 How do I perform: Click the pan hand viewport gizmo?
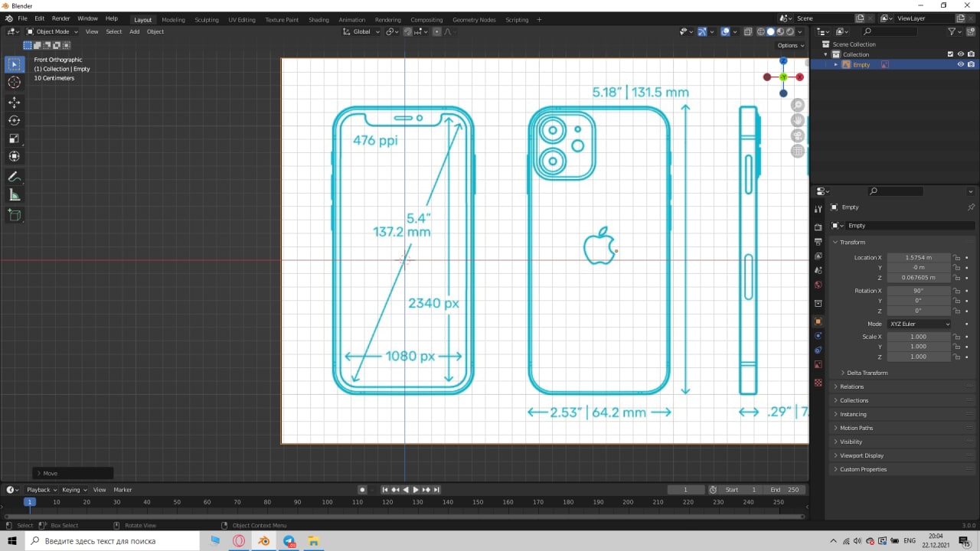[798, 120]
